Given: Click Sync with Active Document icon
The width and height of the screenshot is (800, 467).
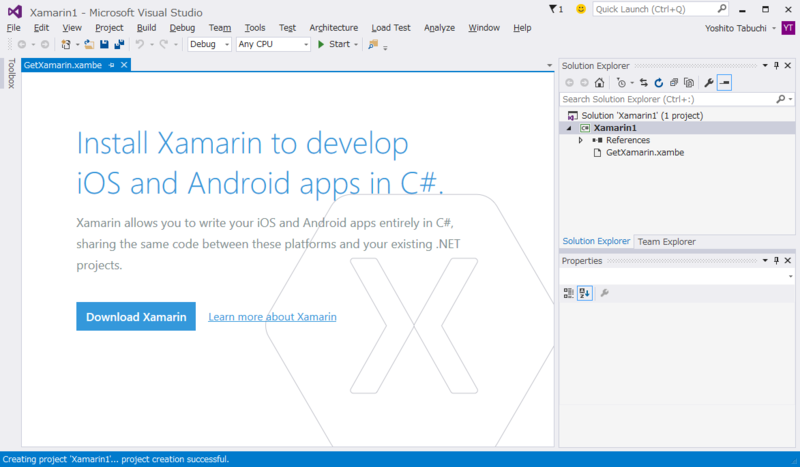Looking at the screenshot, I should click(x=644, y=83).
